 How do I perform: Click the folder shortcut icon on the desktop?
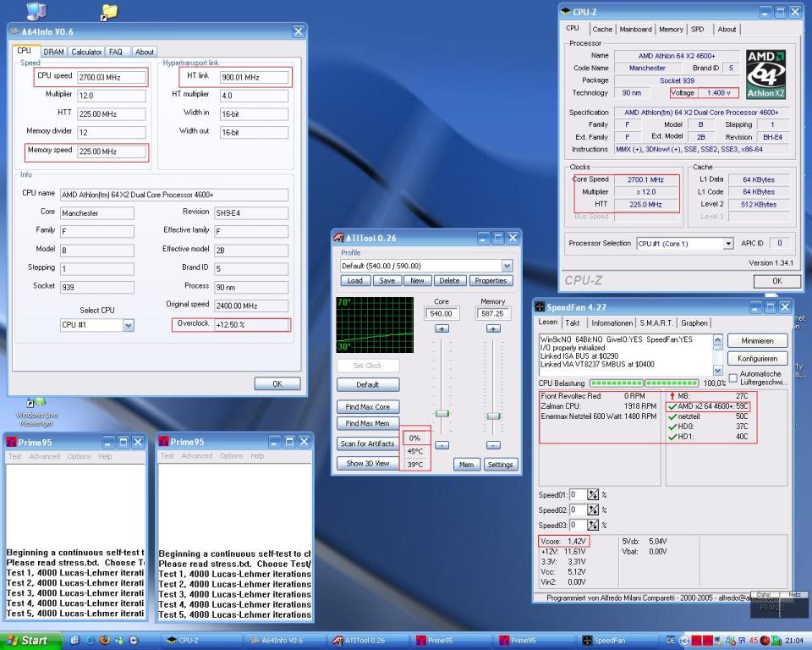(x=108, y=11)
